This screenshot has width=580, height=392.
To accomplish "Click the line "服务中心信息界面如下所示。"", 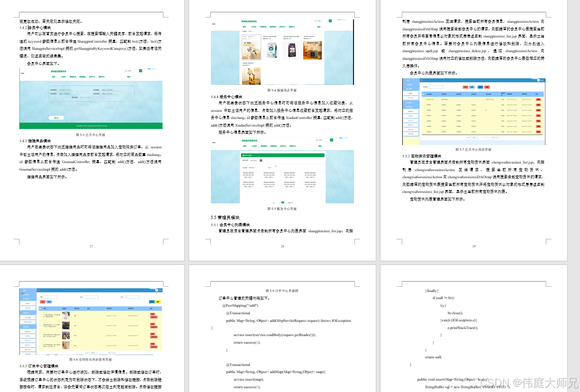I will (x=242, y=132).
